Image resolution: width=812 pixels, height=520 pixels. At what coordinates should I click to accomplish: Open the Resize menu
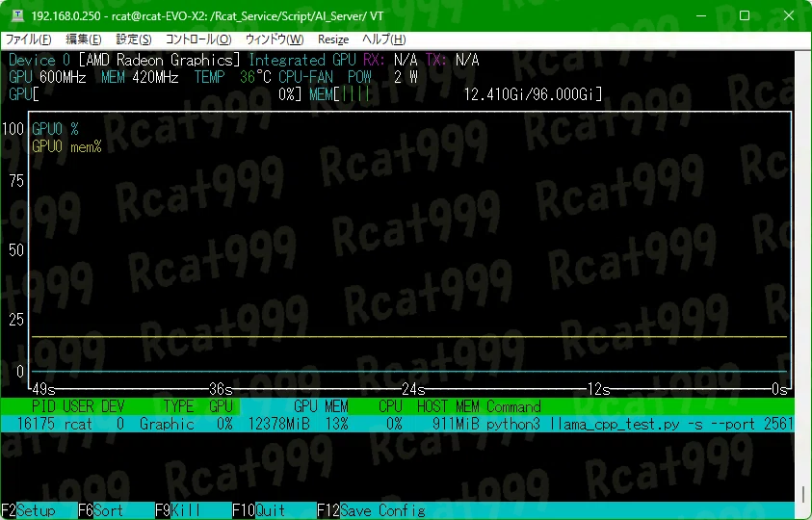pyautogui.click(x=333, y=39)
